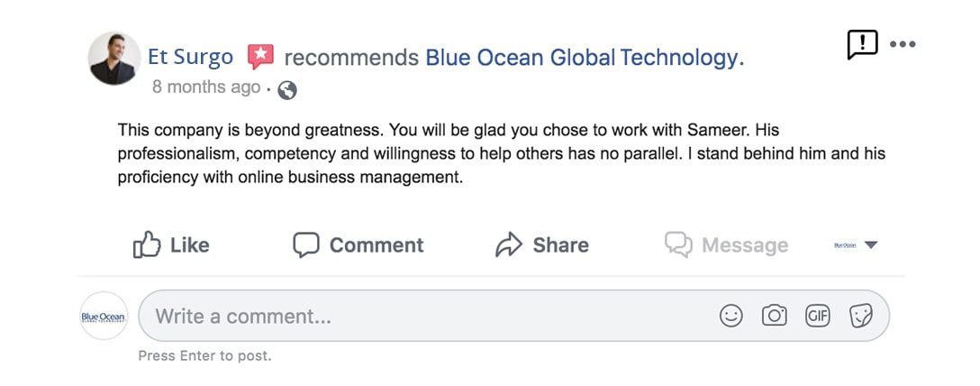Click the red recommendation star badge
980x386 pixels.
pyautogui.click(x=260, y=57)
